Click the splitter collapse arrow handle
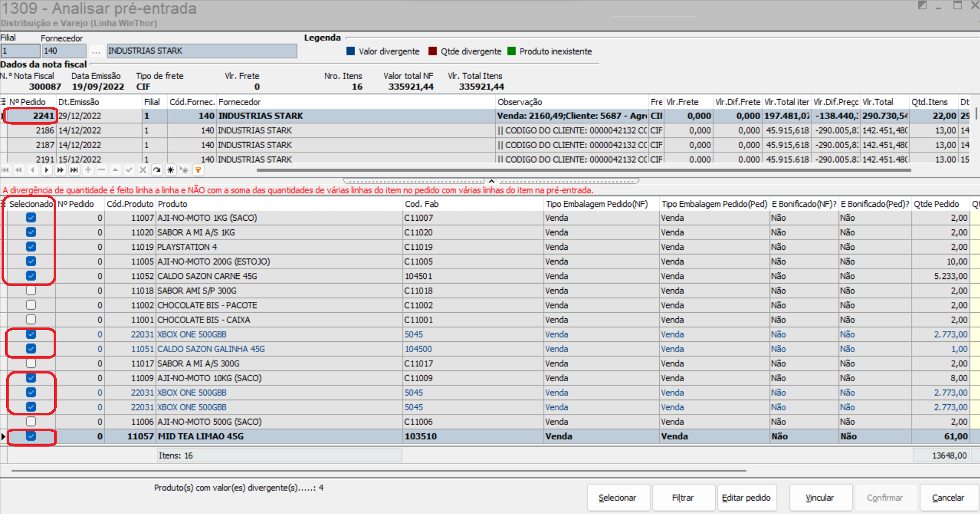The width and height of the screenshot is (980, 514). pos(491,181)
